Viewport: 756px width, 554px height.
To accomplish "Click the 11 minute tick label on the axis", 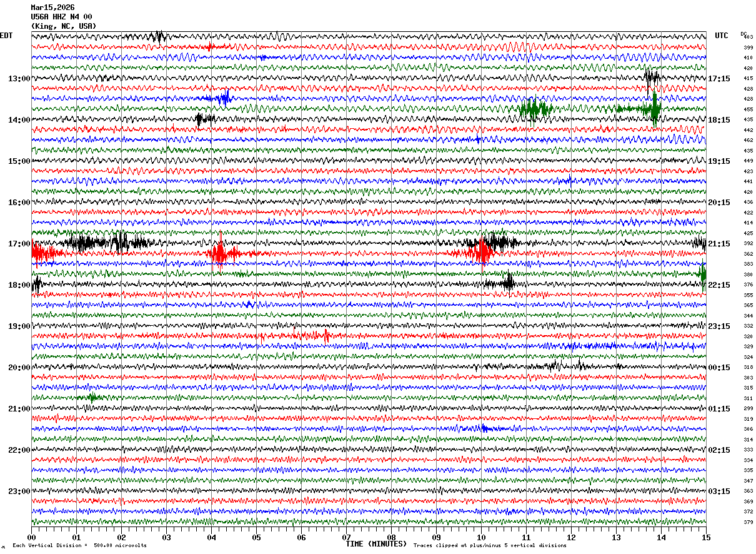I will coord(526,537).
